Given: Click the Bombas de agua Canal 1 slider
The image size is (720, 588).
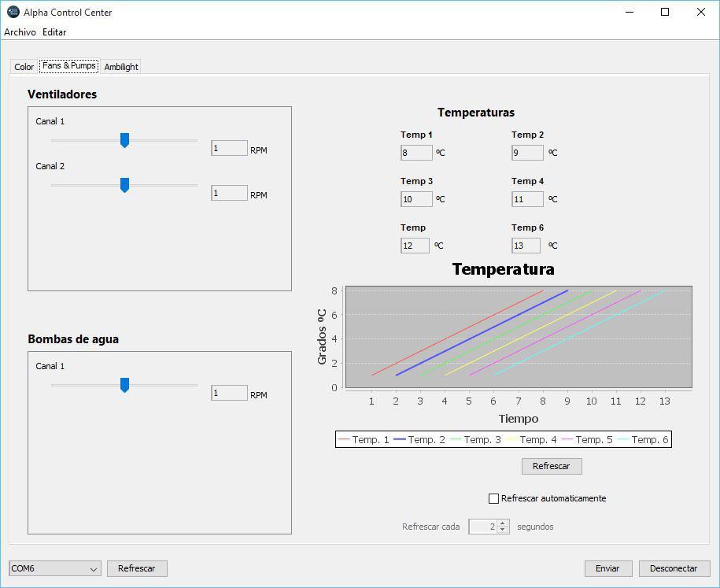Looking at the screenshot, I should click(x=124, y=385).
